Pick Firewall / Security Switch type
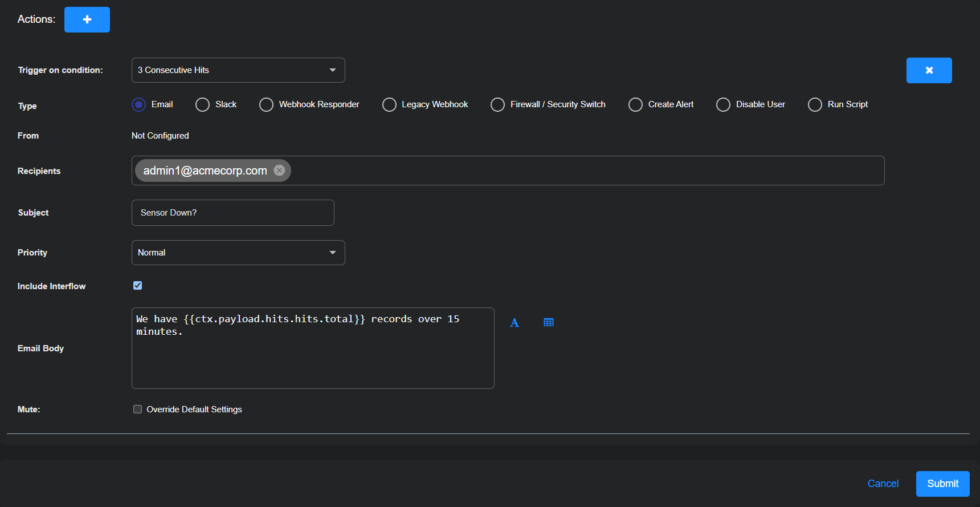Viewport: 980px width, 507px height. pos(497,105)
